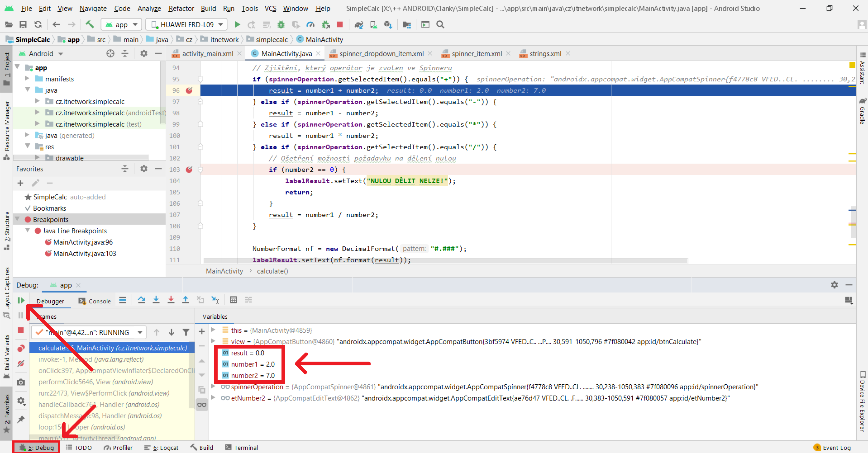
Task: Resume program with the green debug play icon
Action: click(x=21, y=300)
